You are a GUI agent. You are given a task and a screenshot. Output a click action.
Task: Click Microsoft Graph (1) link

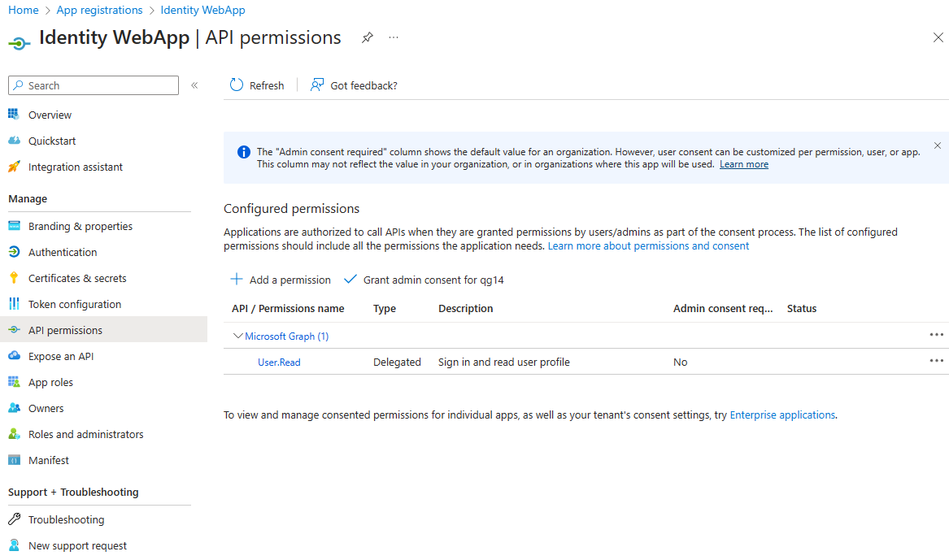click(x=286, y=336)
